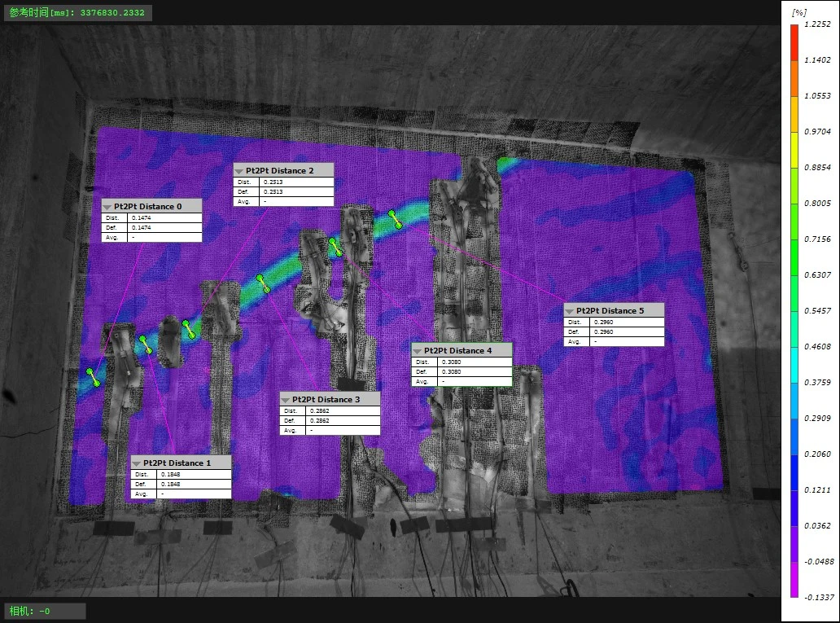Collapse the Pt2Pt Distance 3 label triangle
This screenshot has height=623, width=840.
point(286,399)
